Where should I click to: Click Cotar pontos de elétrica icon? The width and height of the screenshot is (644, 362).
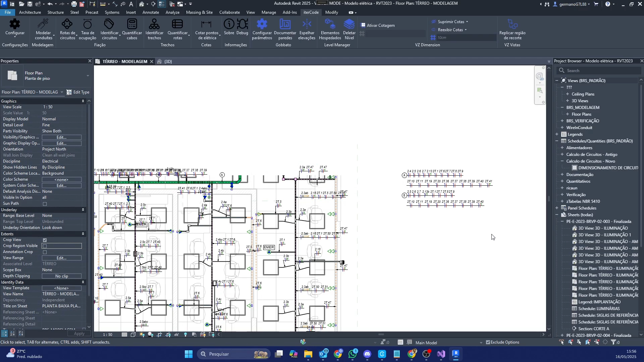[x=206, y=24]
